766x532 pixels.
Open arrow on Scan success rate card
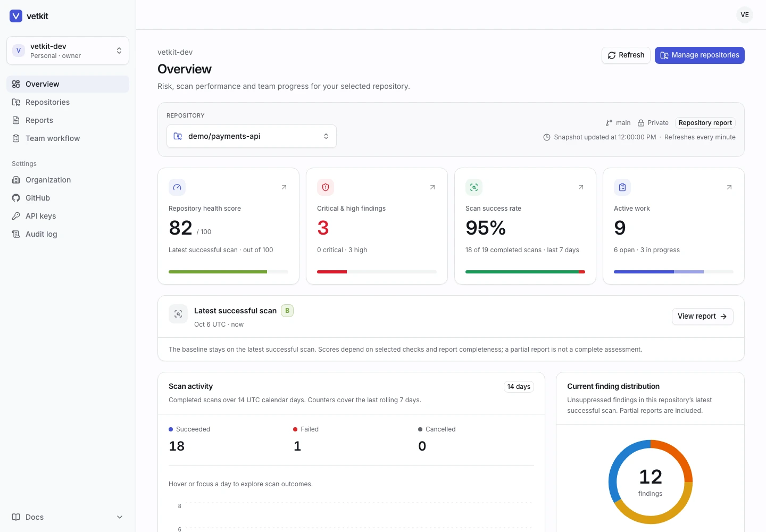click(581, 187)
